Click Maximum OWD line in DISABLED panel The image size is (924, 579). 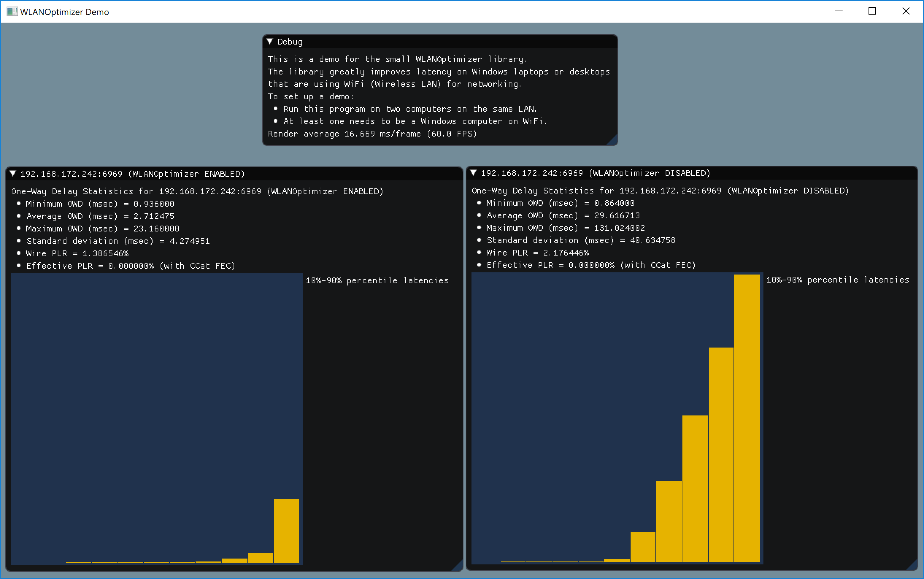pos(565,228)
